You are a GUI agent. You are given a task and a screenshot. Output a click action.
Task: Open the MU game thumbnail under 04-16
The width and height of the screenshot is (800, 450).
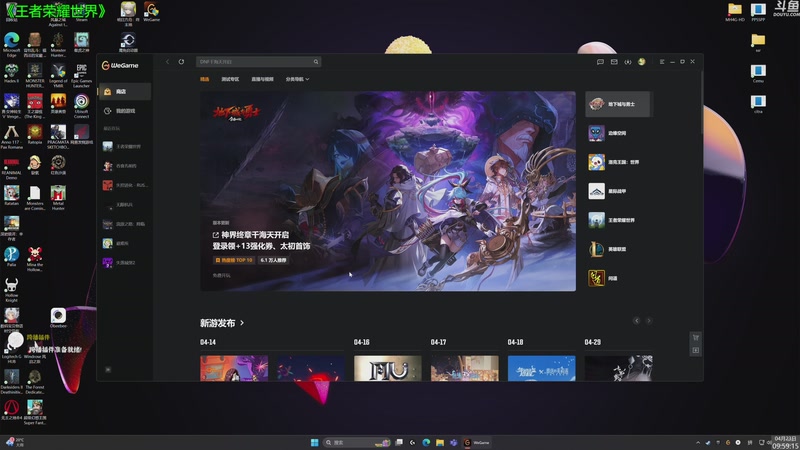[x=388, y=368]
